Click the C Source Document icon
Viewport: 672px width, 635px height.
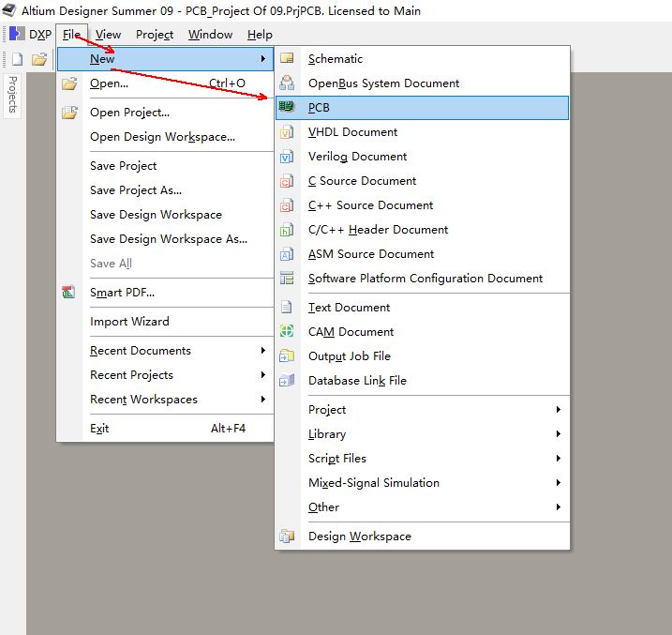[x=287, y=181]
